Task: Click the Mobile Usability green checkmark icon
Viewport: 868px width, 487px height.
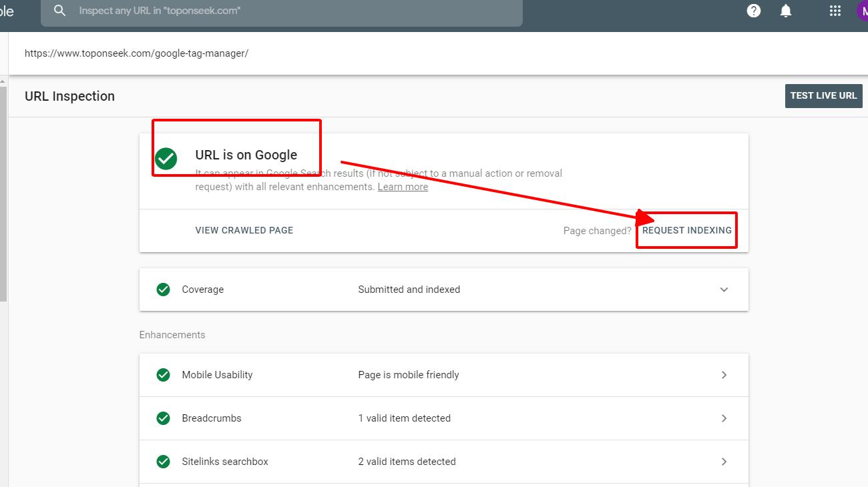Action: click(x=163, y=375)
